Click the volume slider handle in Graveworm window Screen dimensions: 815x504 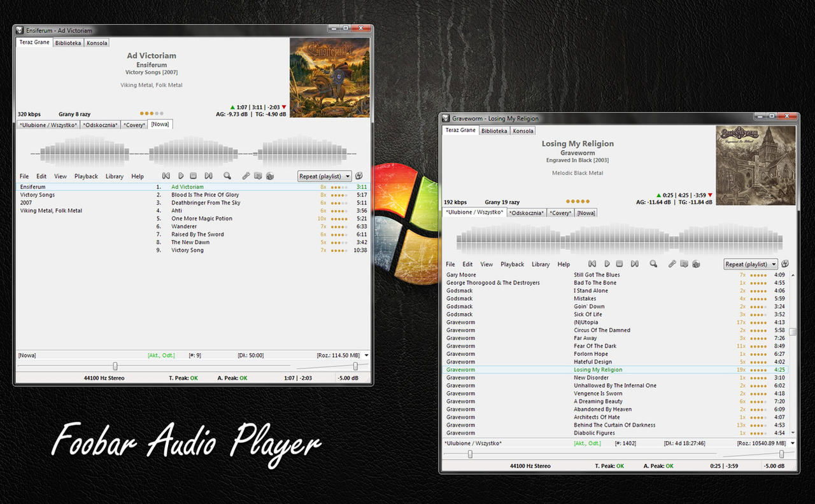[781, 454]
